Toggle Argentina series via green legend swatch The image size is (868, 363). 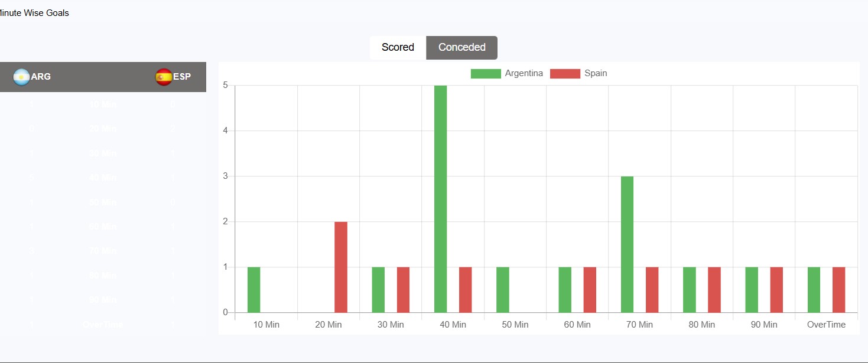click(485, 74)
